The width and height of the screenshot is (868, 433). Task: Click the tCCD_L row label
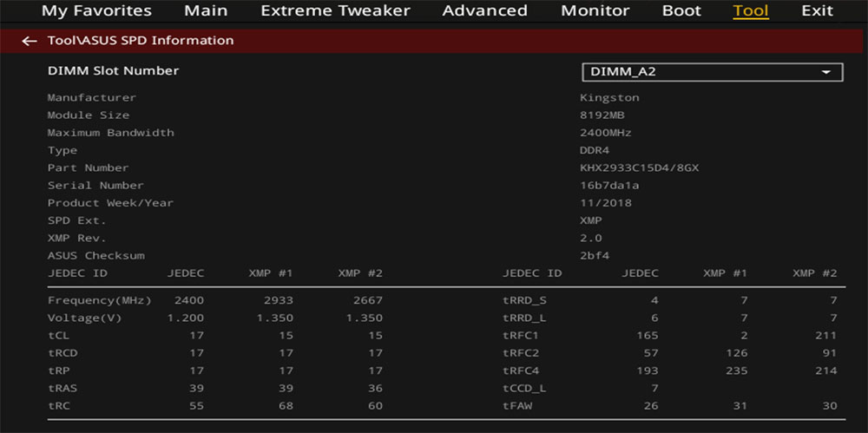tap(524, 389)
